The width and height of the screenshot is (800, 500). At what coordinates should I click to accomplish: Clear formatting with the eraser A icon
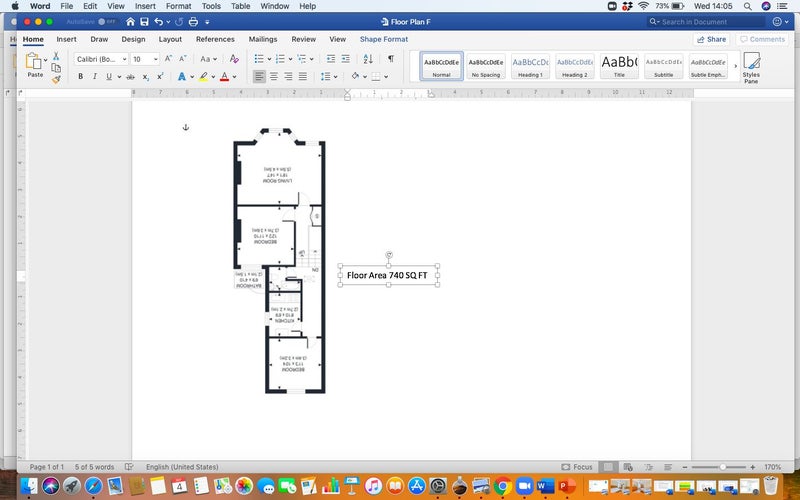[x=234, y=59]
